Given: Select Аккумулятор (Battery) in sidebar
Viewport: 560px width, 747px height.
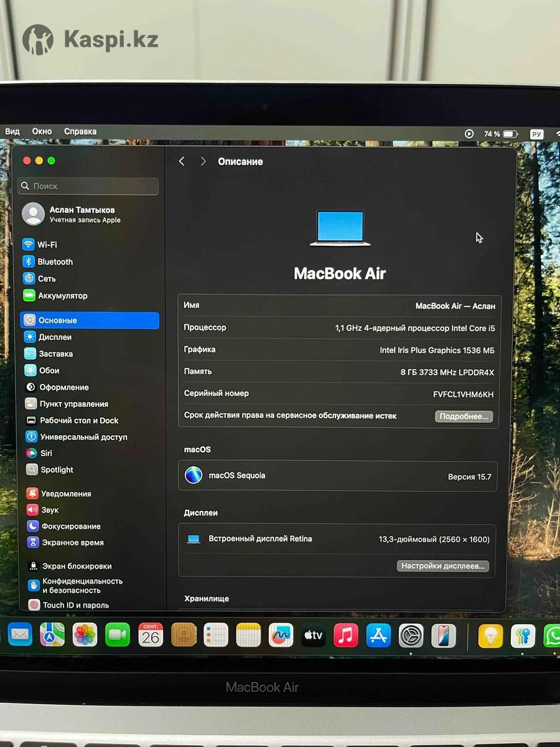Looking at the screenshot, I should coord(62,296).
